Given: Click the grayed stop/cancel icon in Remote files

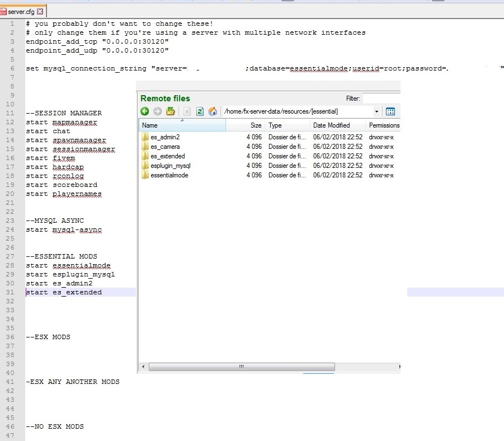Looking at the screenshot, I should [x=187, y=111].
